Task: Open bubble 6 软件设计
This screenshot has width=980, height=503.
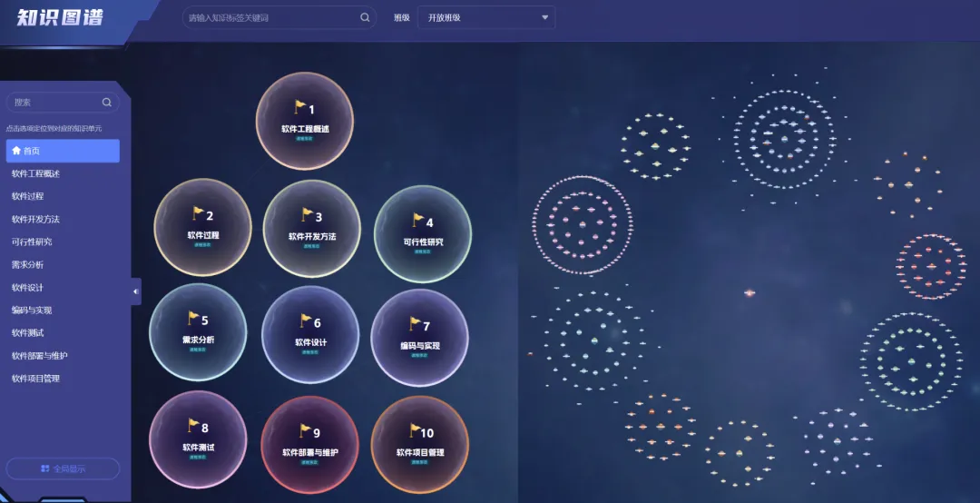Action: click(310, 335)
